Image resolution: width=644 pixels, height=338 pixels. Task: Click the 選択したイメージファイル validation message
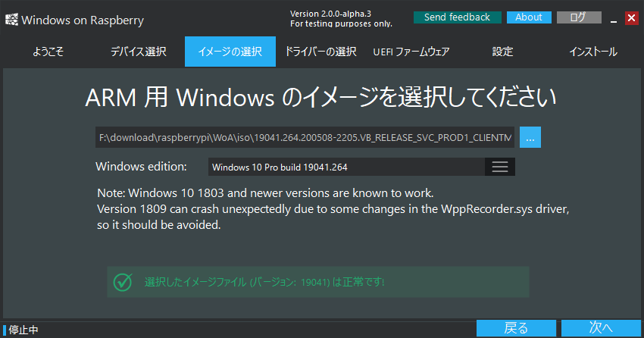264,282
